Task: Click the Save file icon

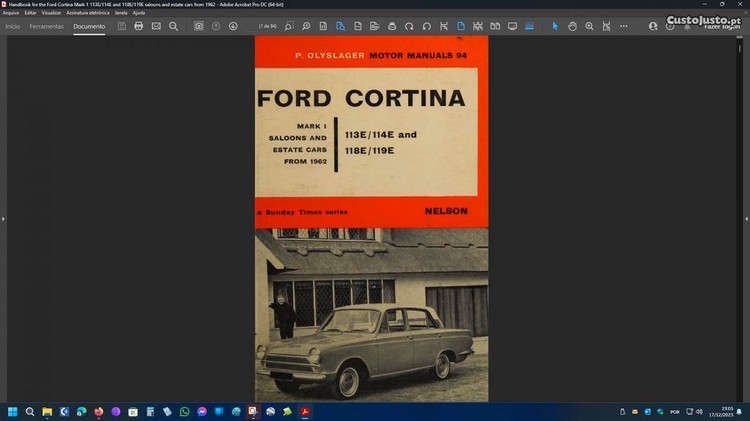Action: [121, 26]
